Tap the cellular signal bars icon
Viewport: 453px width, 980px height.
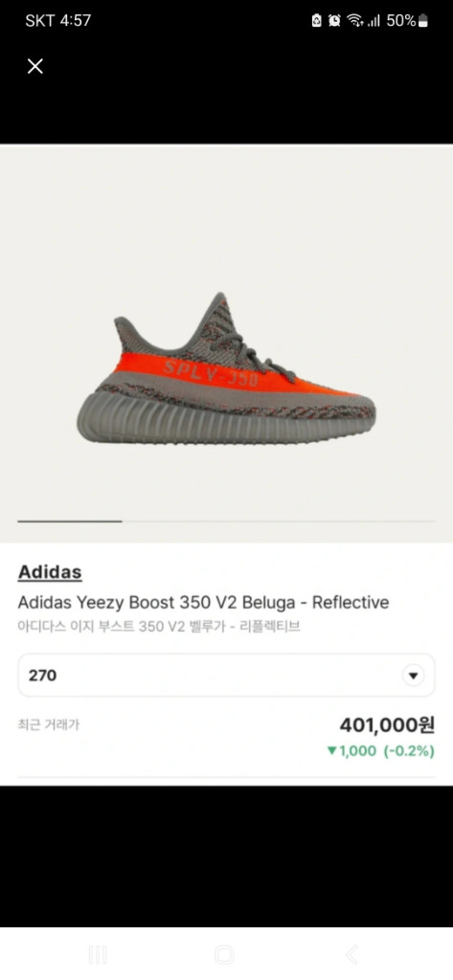point(374,21)
